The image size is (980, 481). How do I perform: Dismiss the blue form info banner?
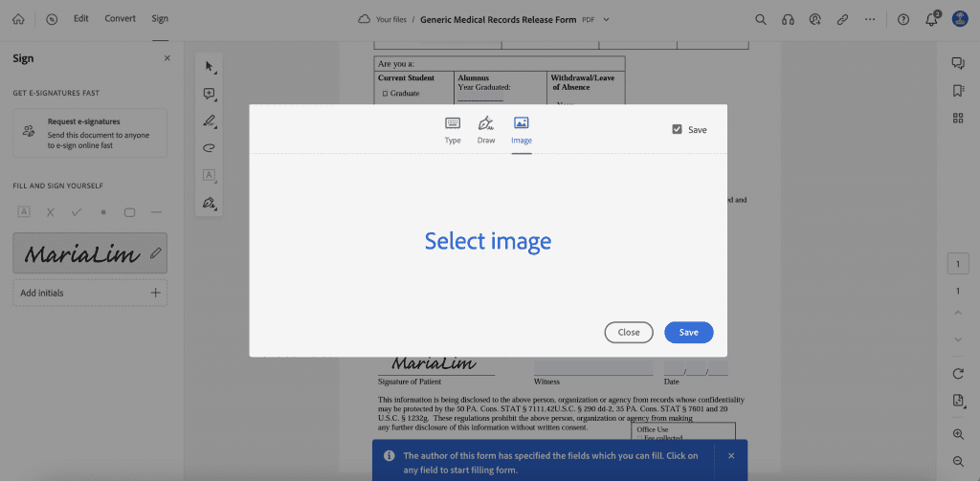pos(731,455)
